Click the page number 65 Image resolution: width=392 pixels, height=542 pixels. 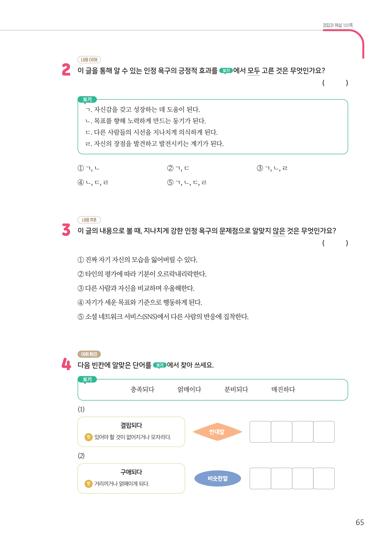(360, 522)
